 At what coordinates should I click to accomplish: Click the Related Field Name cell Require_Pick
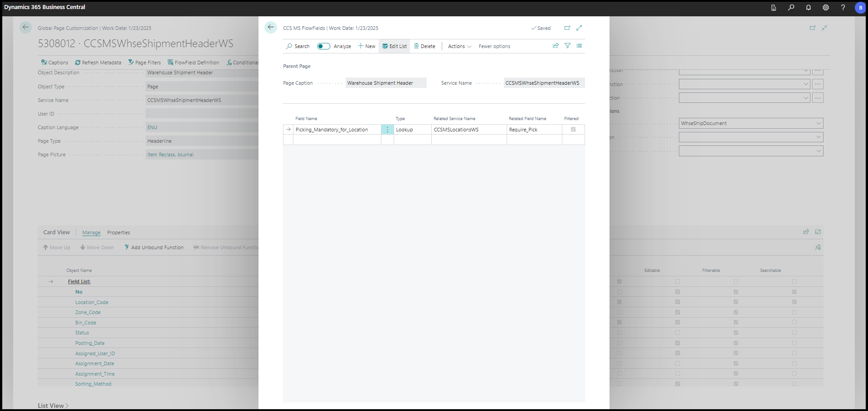tap(533, 130)
